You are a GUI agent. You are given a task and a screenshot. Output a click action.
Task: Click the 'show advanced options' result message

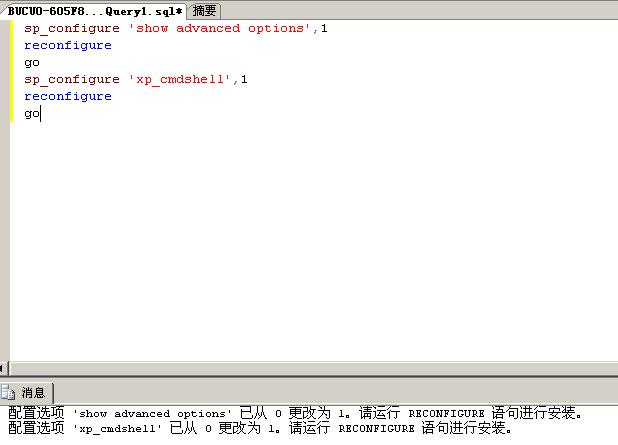pyautogui.click(x=295, y=413)
